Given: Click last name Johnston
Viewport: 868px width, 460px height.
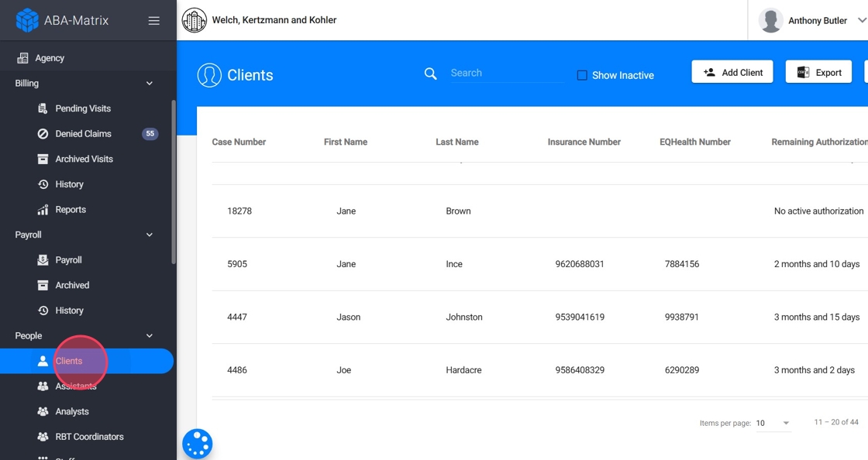Looking at the screenshot, I should pyautogui.click(x=464, y=318).
